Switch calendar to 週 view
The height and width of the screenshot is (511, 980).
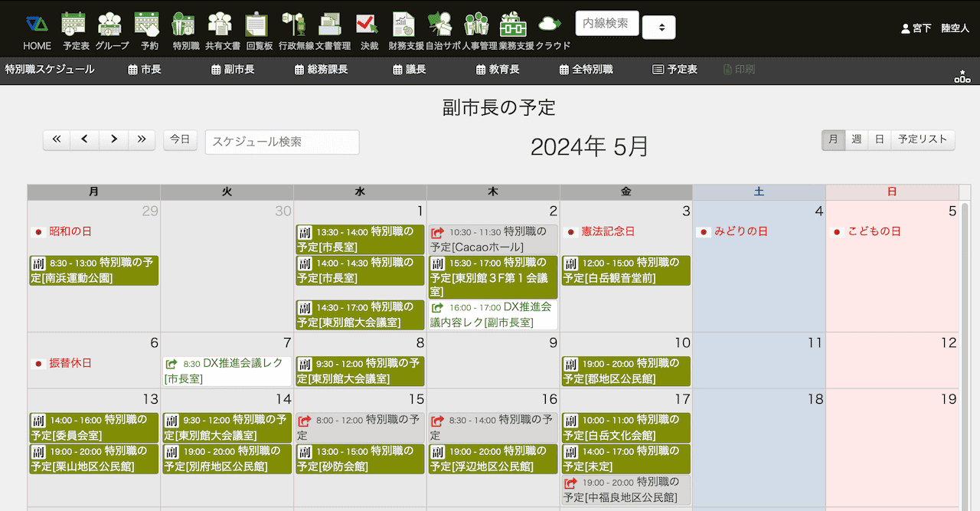point(856,139)
